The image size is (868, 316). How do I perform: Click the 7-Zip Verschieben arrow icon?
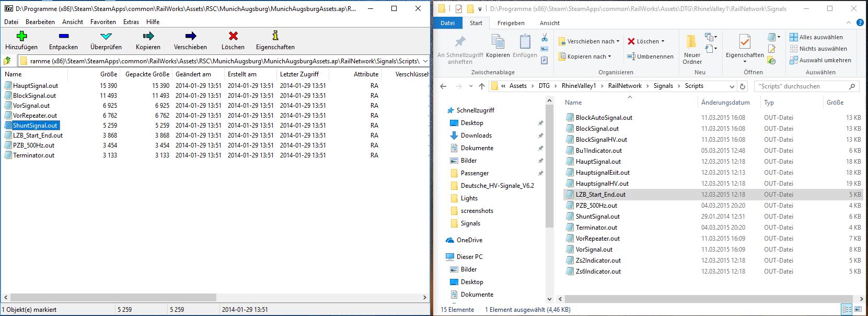point(190,36)
